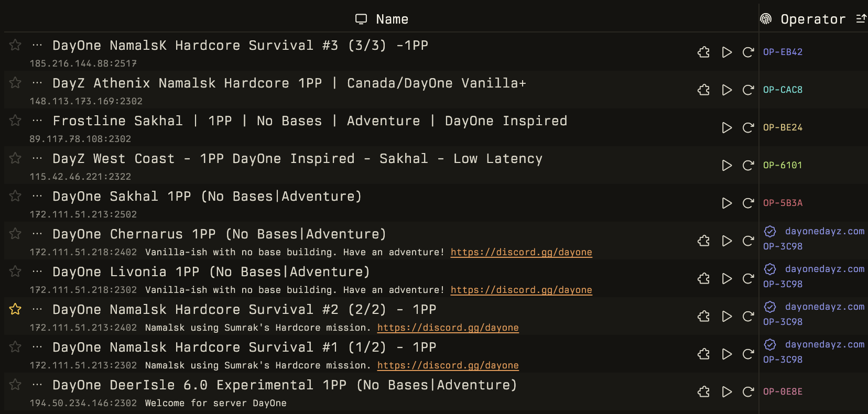Open the ellipsis menu for Frostline Sakhal

point(37,121)
